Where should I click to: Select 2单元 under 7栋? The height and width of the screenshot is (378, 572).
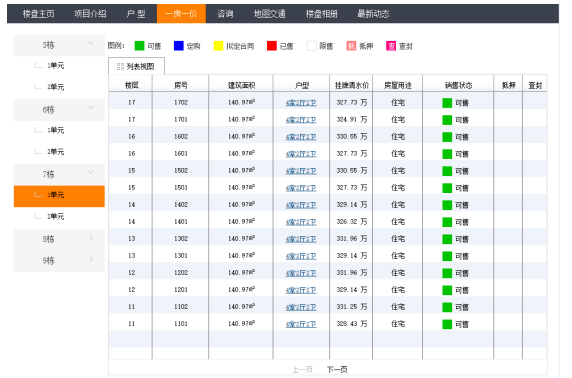(55, 216)
